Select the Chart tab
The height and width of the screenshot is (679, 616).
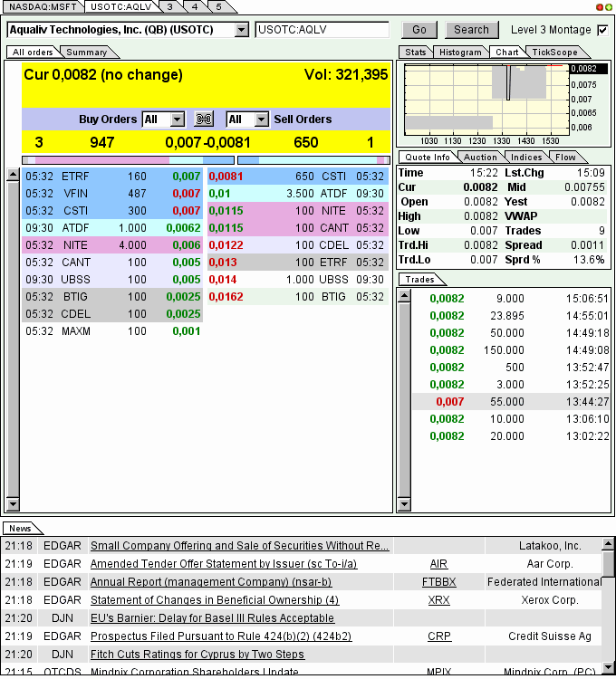click(x=506, y=52)
